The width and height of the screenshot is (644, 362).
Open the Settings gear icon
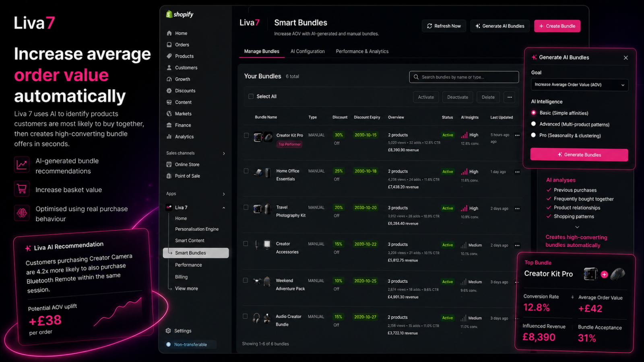tap(168, 331)
